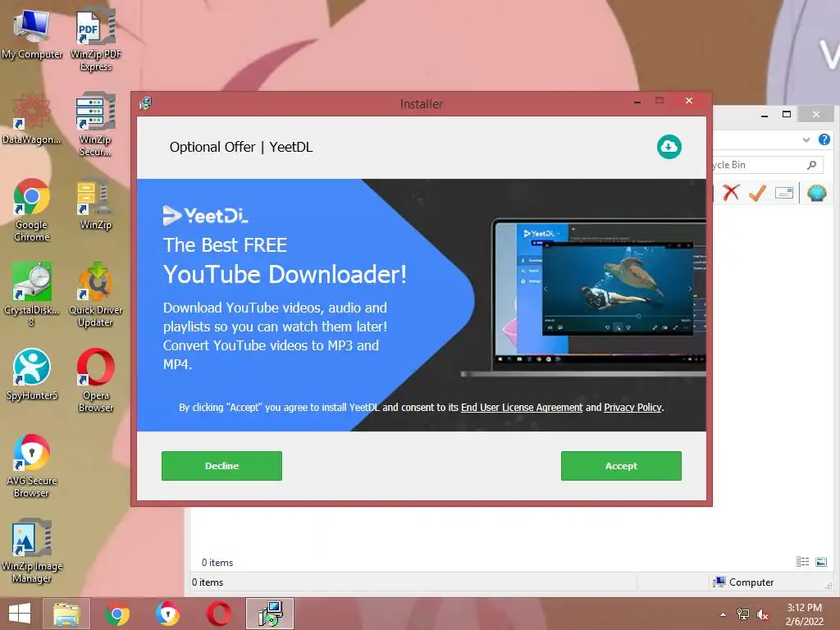This screenshot has width=840, height=630.
Task: Close the Installer window
Action: [689, 100]
